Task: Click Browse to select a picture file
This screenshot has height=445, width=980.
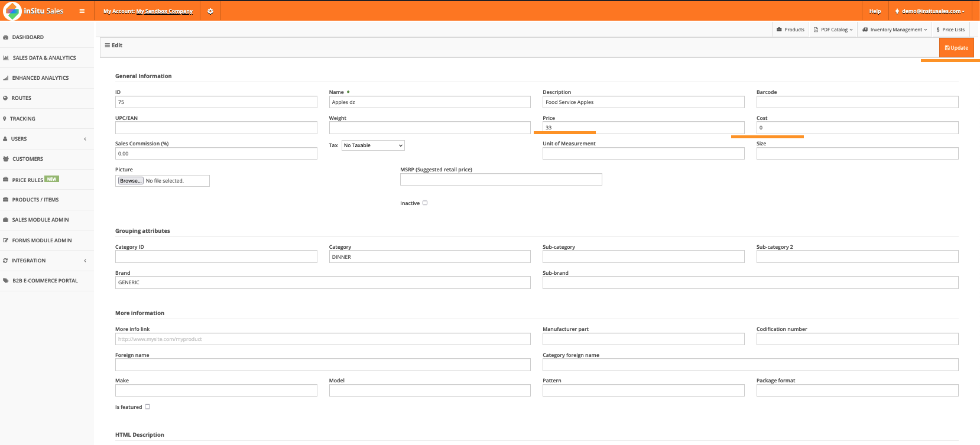Action: click(131, 181)
